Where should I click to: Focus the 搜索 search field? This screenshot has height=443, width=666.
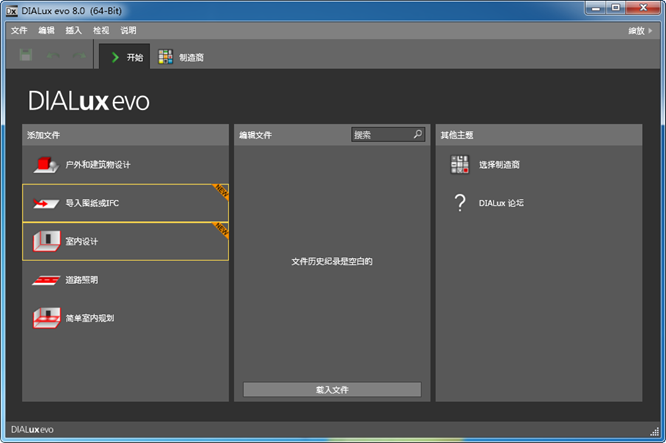[x=388, y=135]
